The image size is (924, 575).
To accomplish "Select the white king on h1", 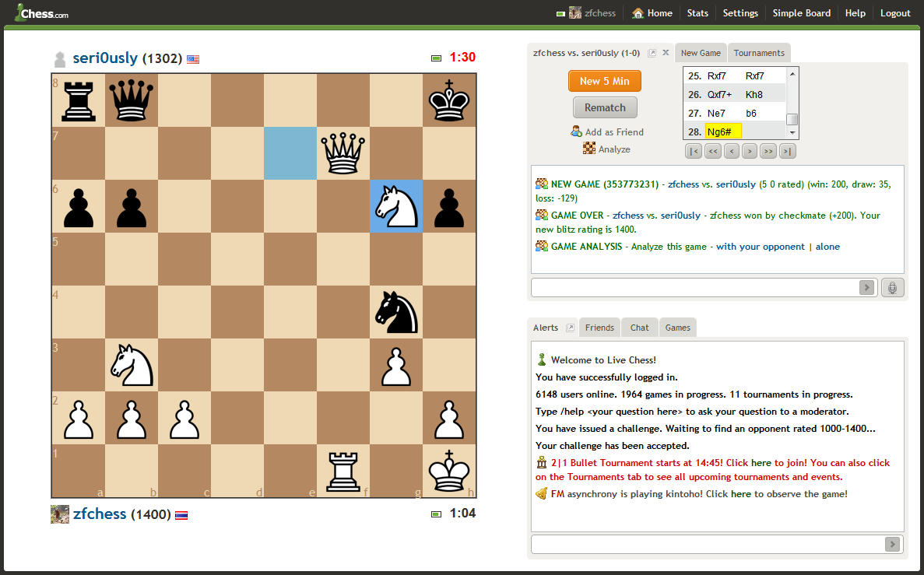I will coord(449,472).
